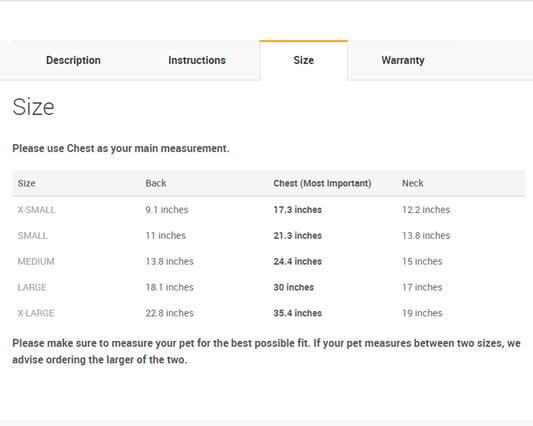Select the SMALL size row label
This screenshot has width=533, height=426.
32,236
